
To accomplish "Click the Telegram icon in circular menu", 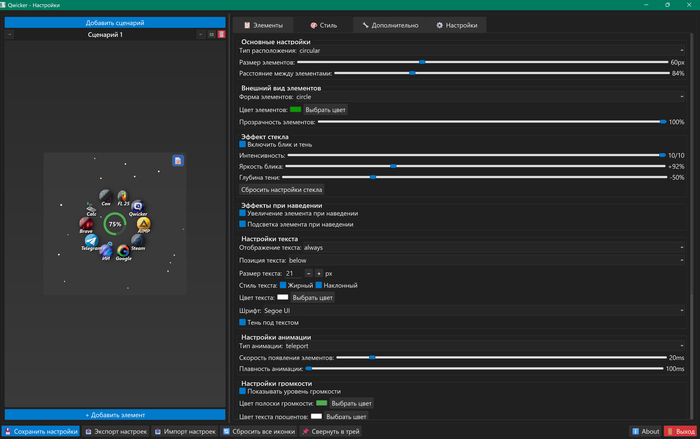I will pos(91,240).
